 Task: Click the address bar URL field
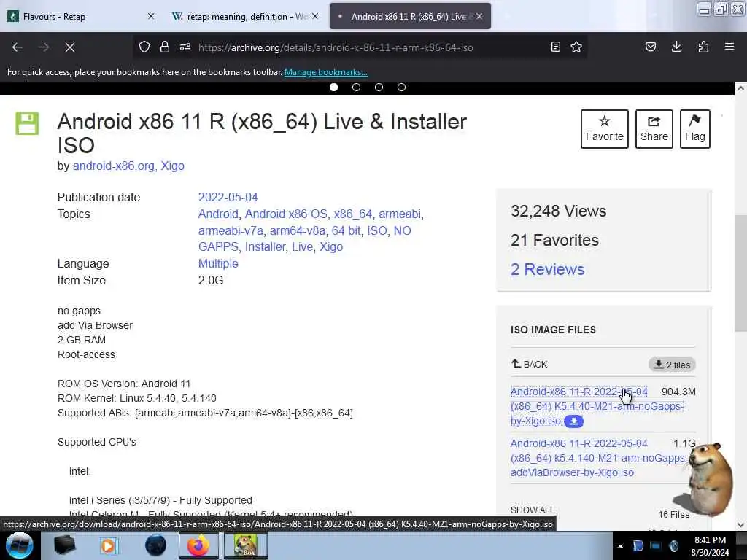tap(362, 47)
